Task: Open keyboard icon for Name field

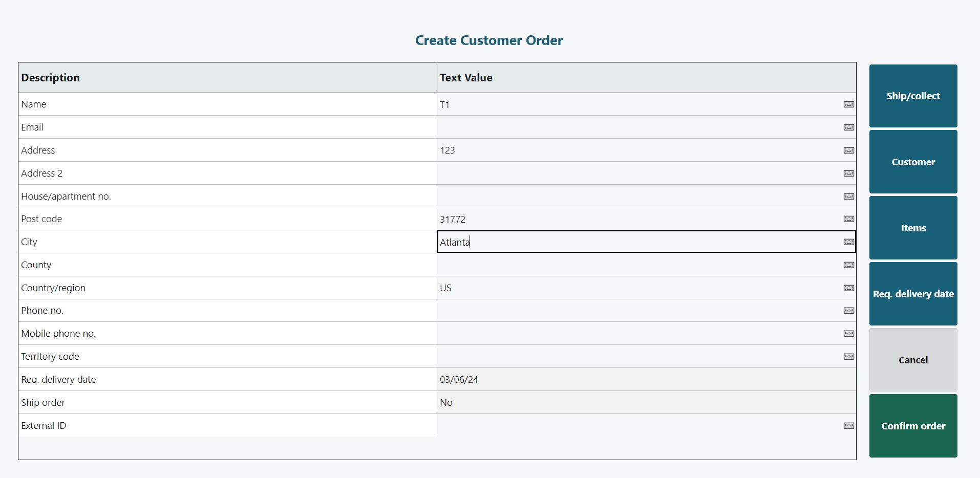Action: [848, 104]
